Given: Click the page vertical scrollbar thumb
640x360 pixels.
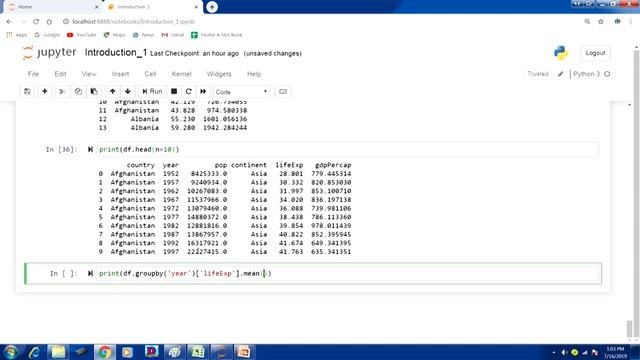Looking at the screenshot, I should [x=630, y=329].
